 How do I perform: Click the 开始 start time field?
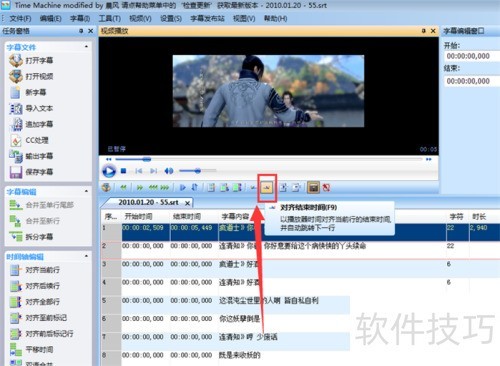pyautogui.click(x=472, y=56)
